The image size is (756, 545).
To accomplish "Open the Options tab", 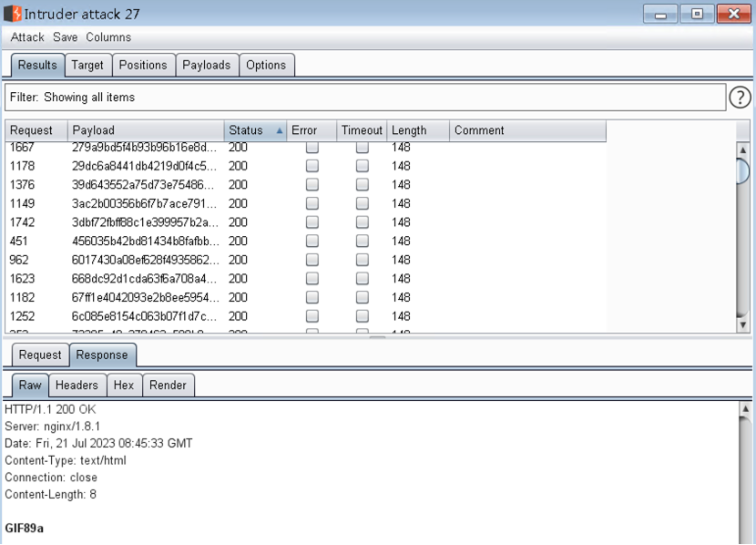I will pos(266,65).
